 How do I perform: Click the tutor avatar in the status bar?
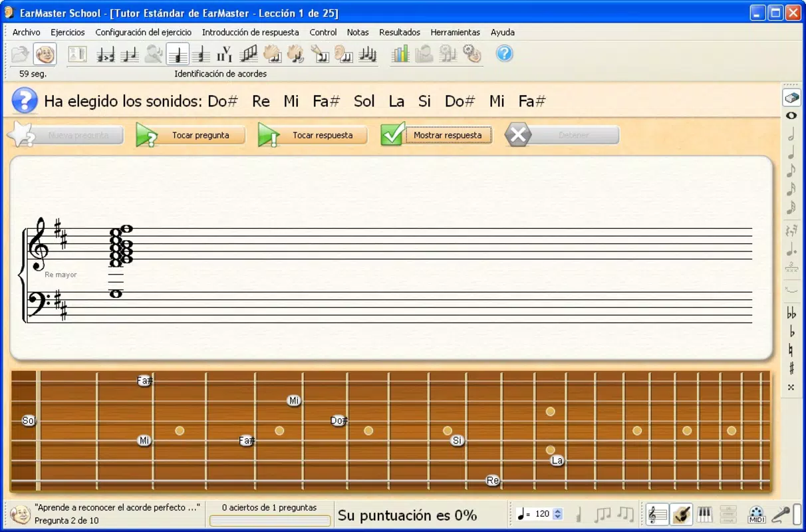click(x=20, y=514)
